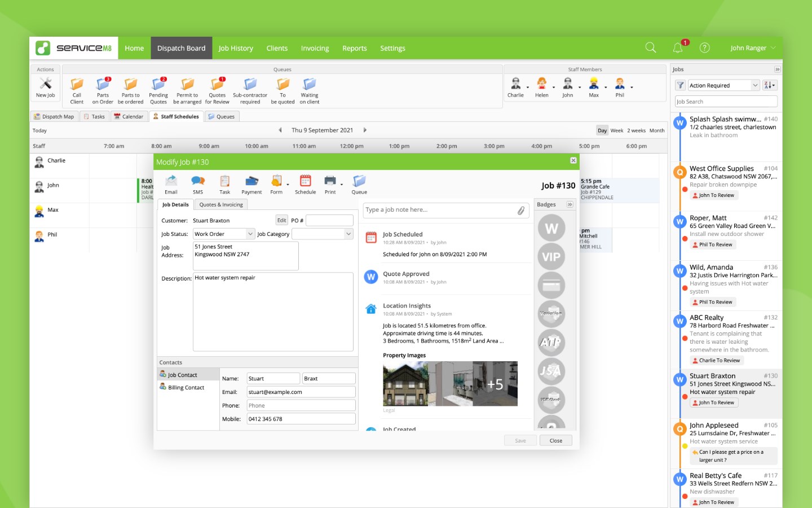
Task: Click Edit next to customer name
Action: click(x=282, y=220)
